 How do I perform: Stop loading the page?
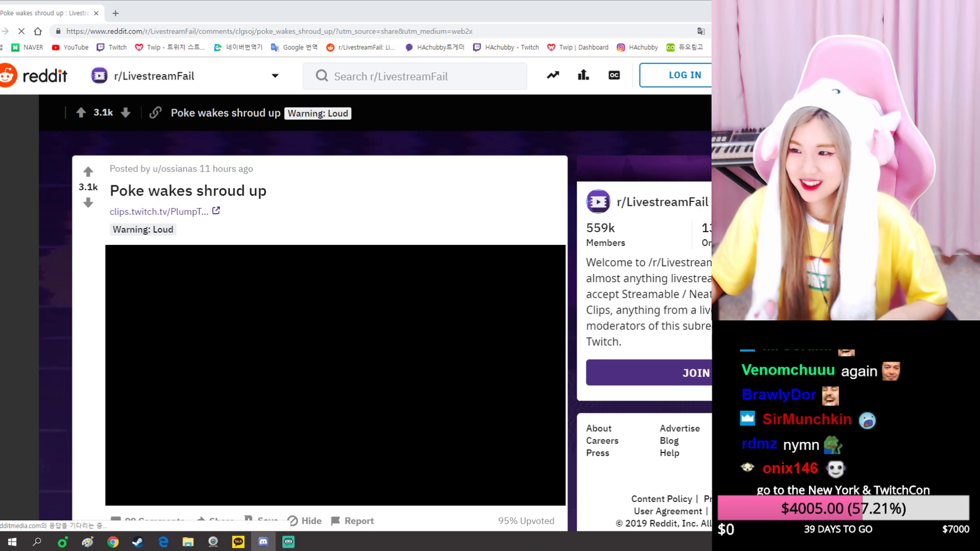(x=21, y=31)
